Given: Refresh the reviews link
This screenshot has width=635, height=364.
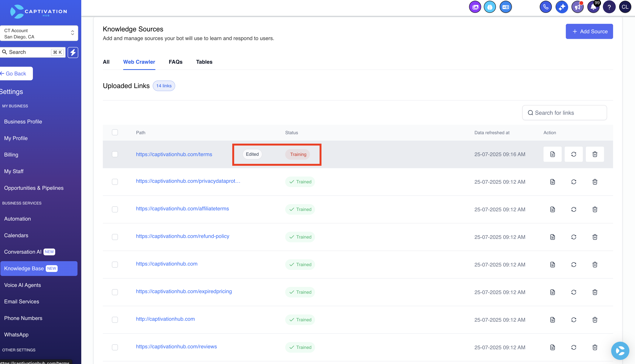Looking at the screenshot, I should pos(574,347).
